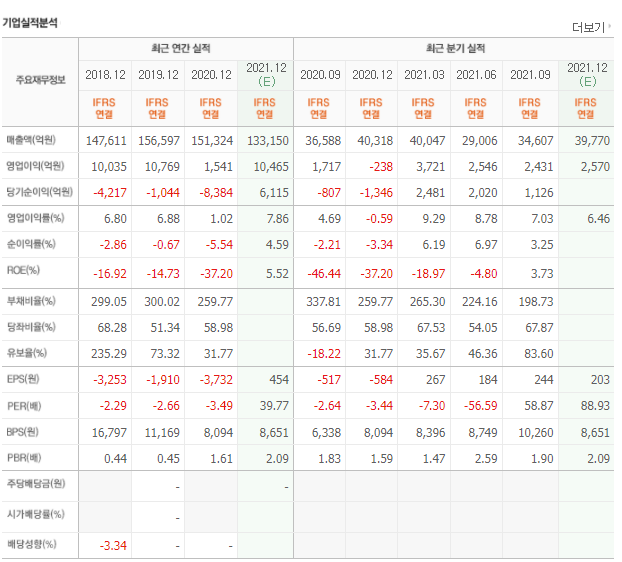
Task: Click the 2021.03 quarterly column header
Action: [x=424, y=75]
